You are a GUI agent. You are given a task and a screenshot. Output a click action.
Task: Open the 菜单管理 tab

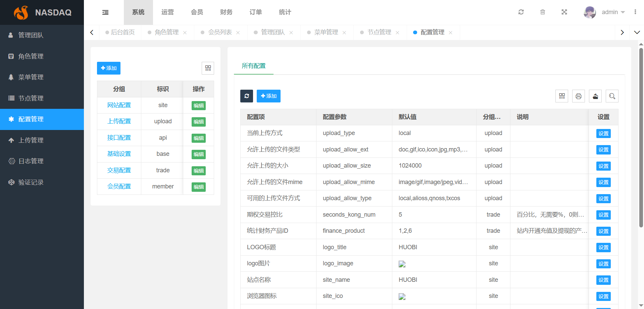click(x=326, y=32)
